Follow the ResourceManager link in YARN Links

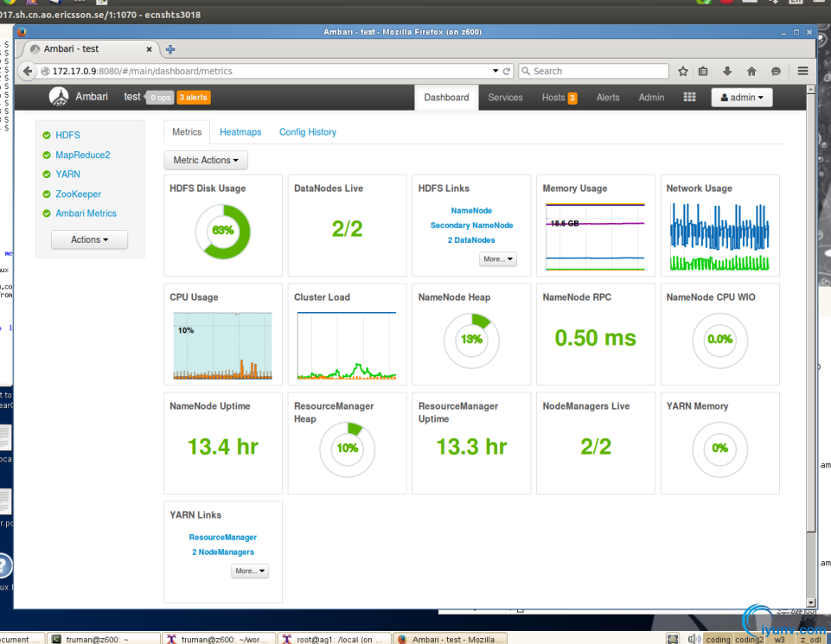(222, 538)
